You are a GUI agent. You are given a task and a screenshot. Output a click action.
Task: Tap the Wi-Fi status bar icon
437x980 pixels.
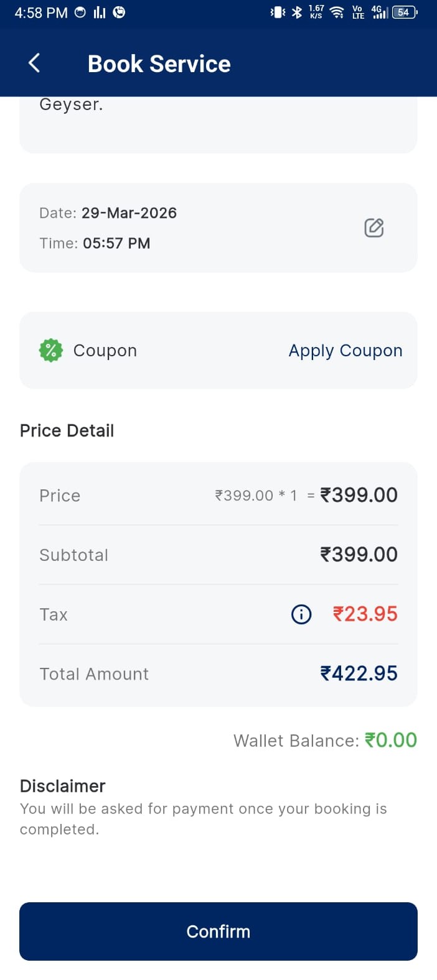337,12
